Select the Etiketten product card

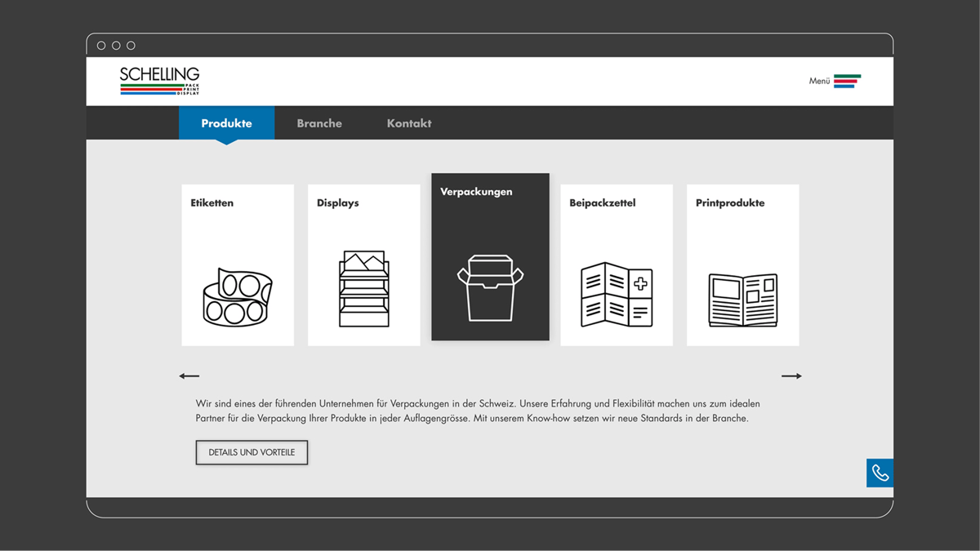(x=238, y=264)
